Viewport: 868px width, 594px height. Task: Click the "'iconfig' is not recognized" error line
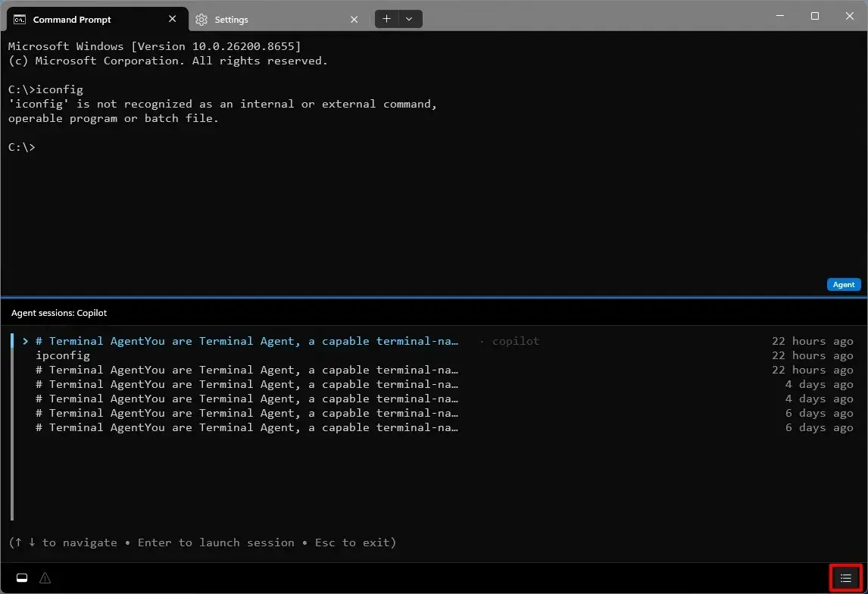tap(222, 104)
